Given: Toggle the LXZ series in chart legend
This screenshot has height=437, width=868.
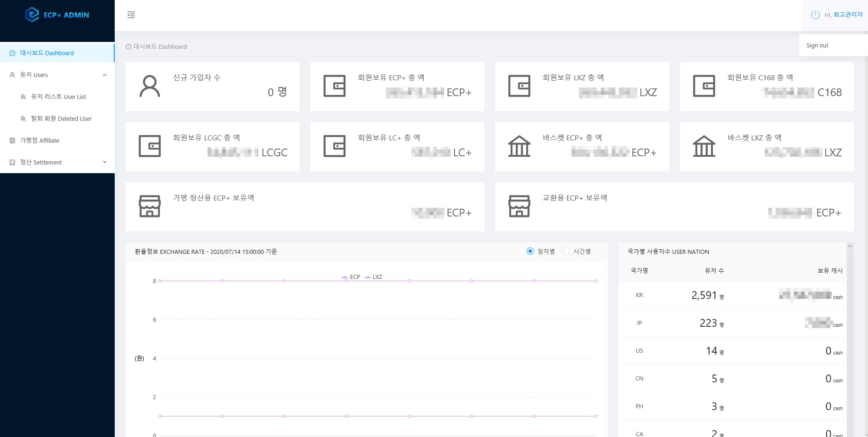Looking at the screenshot, I should pyautogui.click(x=374, y=277).
